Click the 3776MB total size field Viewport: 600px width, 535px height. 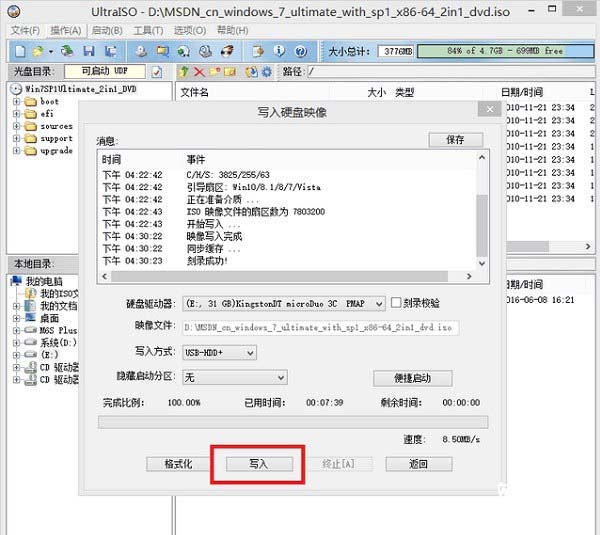397,51
